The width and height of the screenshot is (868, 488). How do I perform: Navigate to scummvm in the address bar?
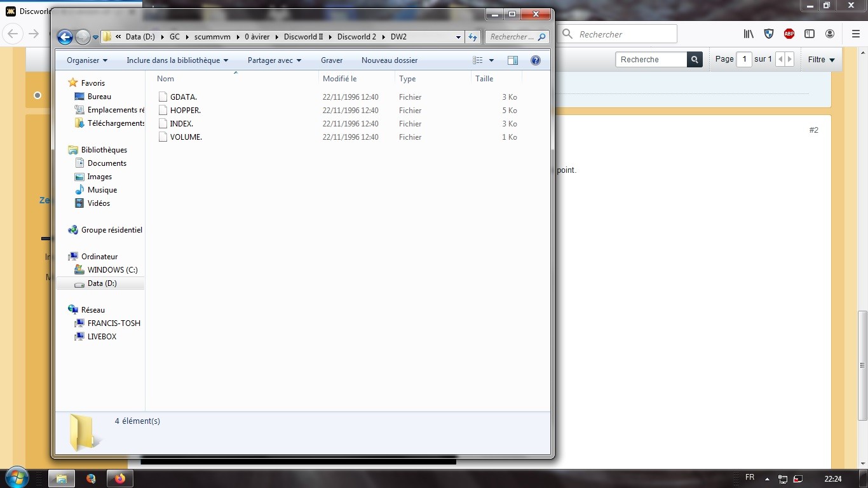[x=213, y=37]
